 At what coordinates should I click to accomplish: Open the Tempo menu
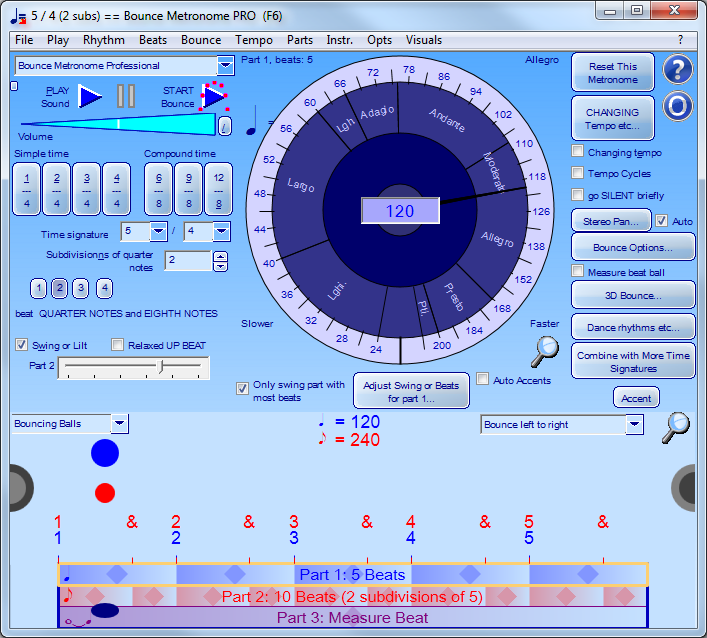click(x=254, y=40)
